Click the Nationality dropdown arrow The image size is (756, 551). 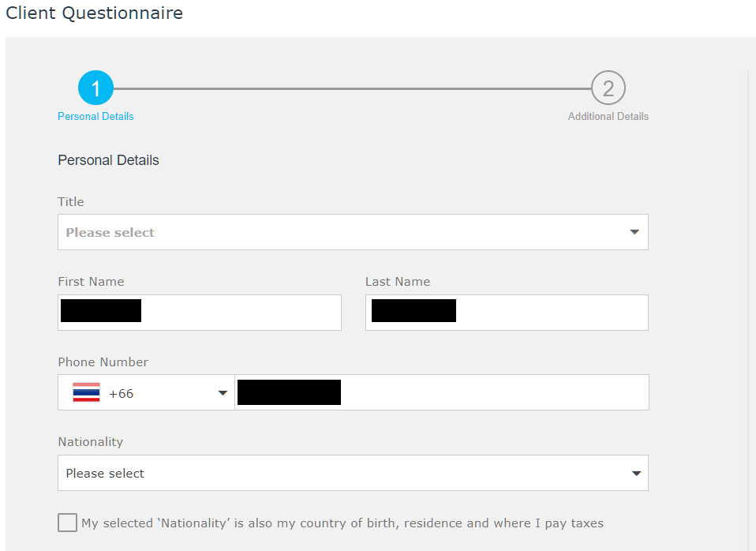coord(636,474)
